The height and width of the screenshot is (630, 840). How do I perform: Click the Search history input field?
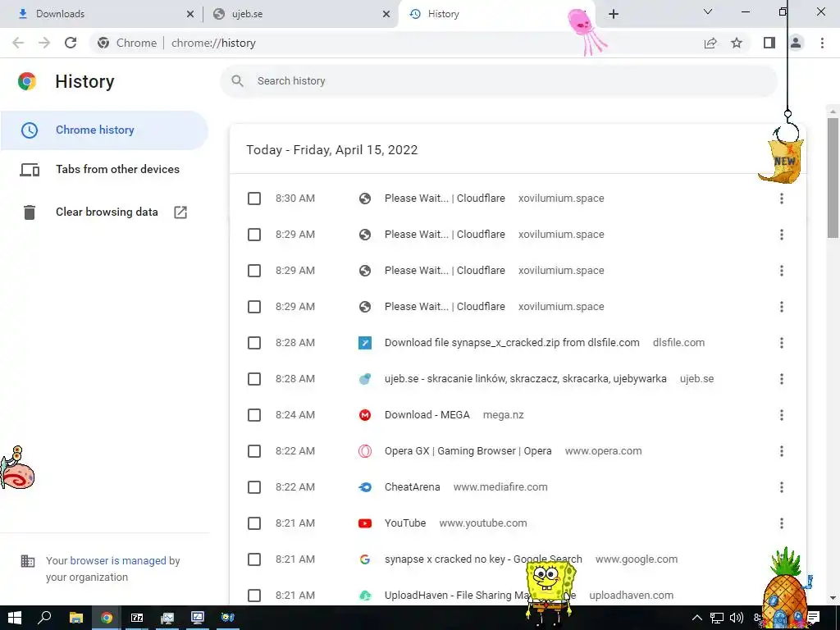tap(499, 81)
